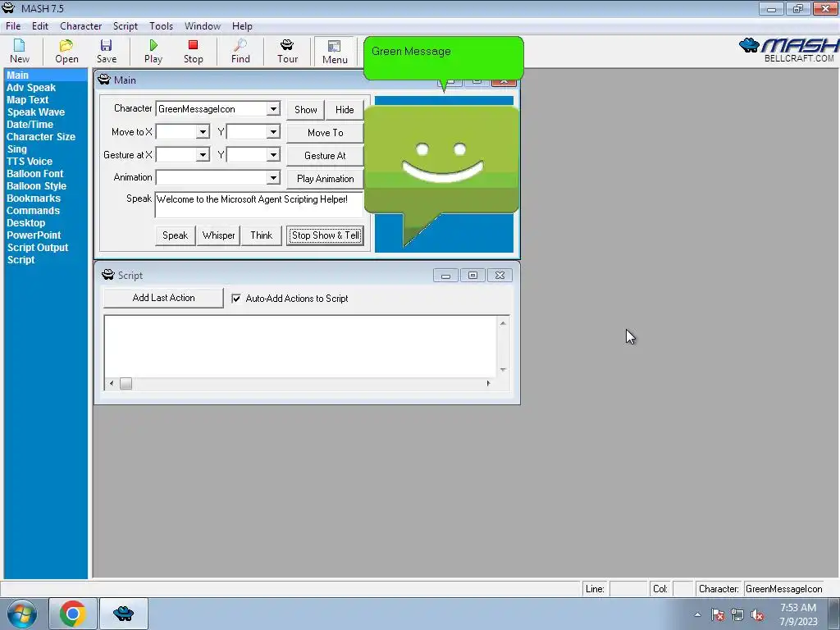Click the Speak text input field
This screenshot has height=630, width=840.
[259, 204]
